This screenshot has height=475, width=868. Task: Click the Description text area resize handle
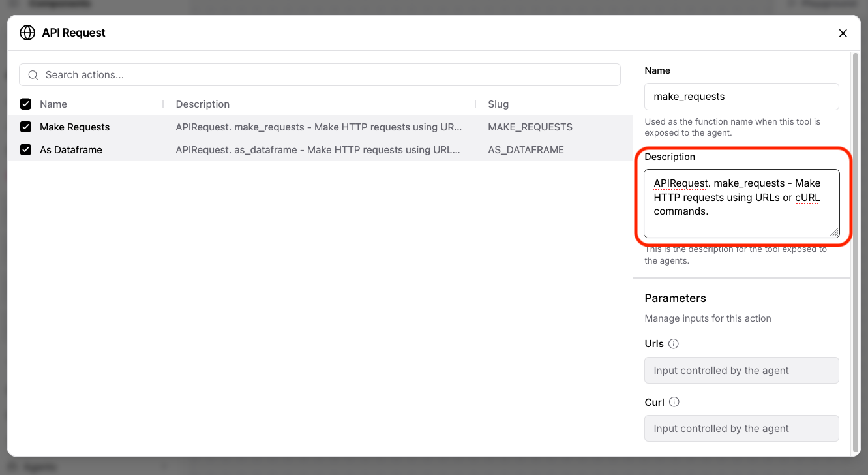click(x=834, y=233)
